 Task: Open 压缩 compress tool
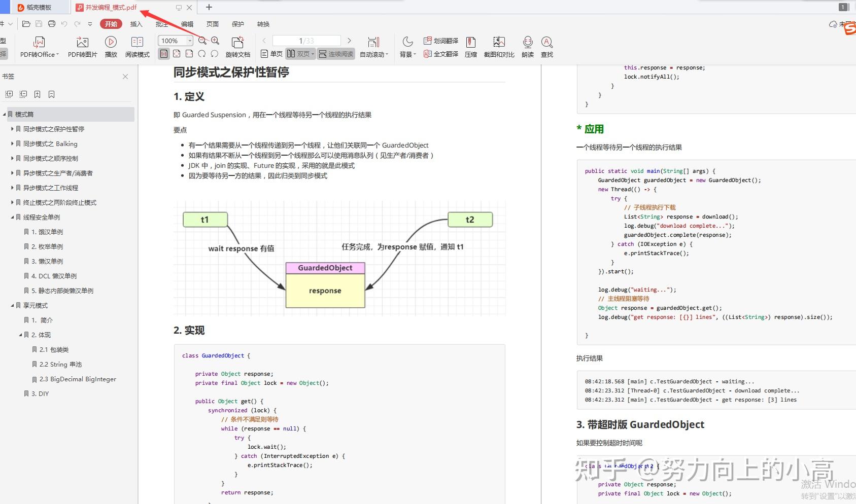pyautogui.click(x=471, y=47)
